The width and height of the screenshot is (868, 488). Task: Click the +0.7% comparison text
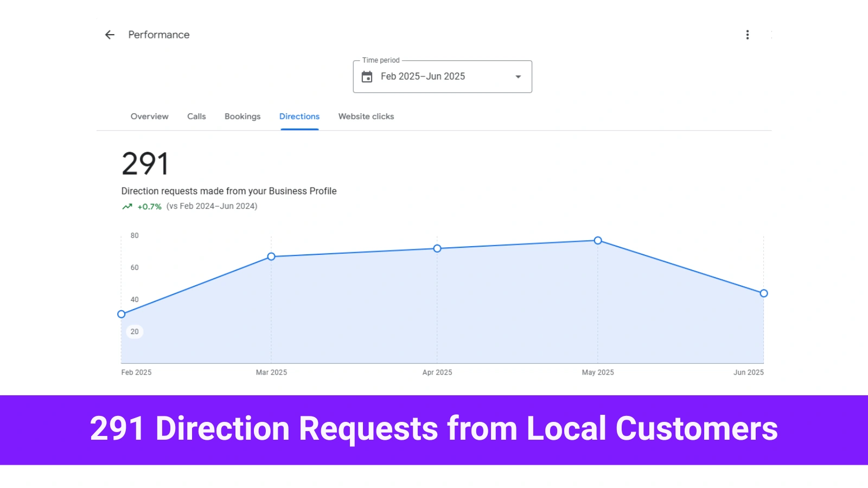tap(149, 206)
